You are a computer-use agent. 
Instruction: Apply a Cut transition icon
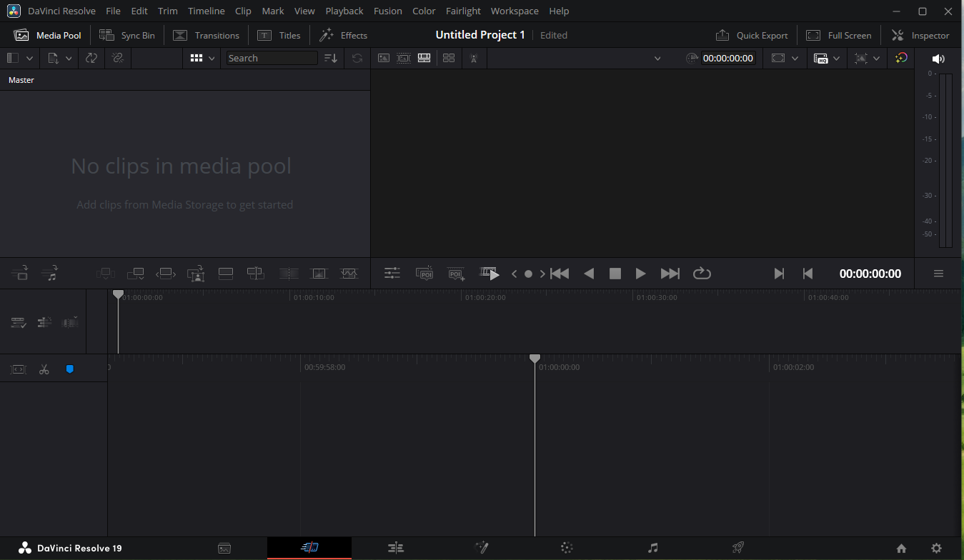click(x=289, y=273)
